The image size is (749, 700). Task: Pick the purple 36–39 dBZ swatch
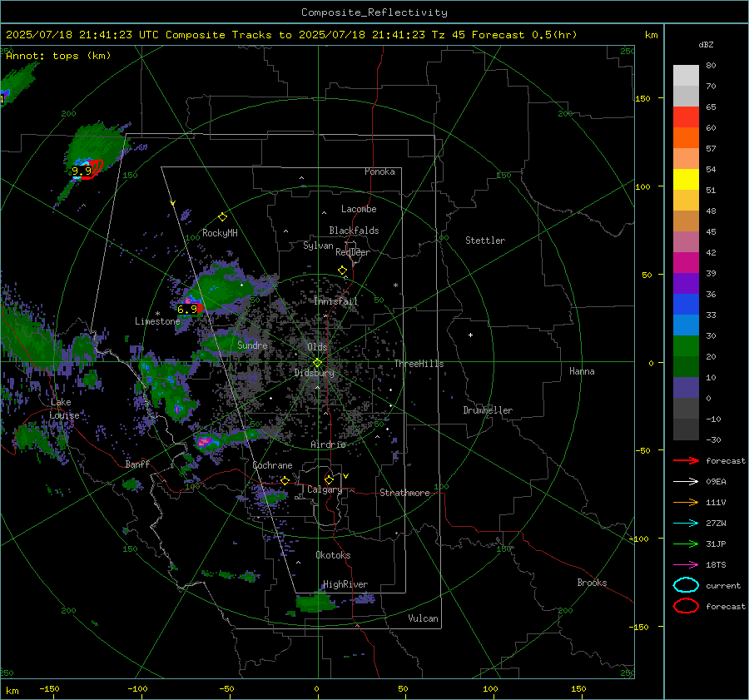[686, 284]
